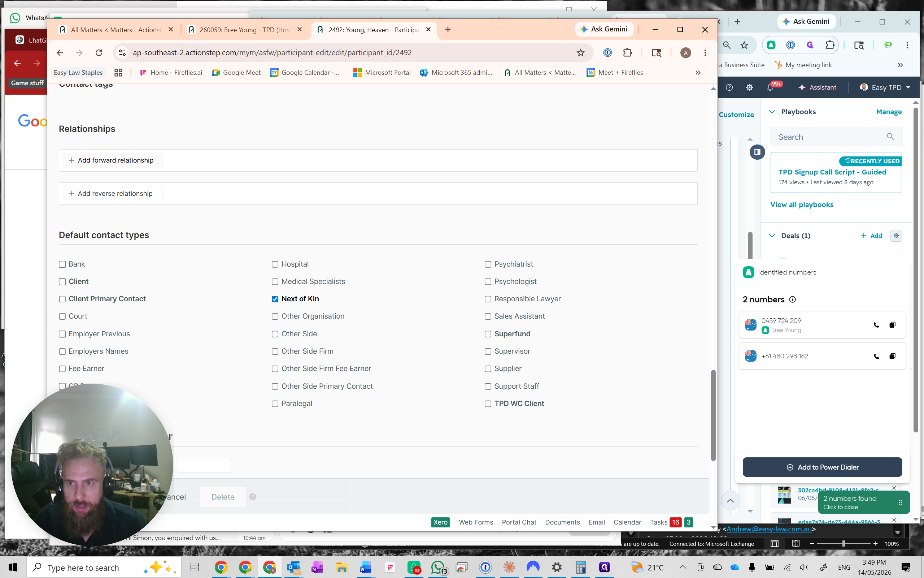Open the notifications bell with 99+ badge
The width and height of the screenshot is (924, 578).
(770, 87)
